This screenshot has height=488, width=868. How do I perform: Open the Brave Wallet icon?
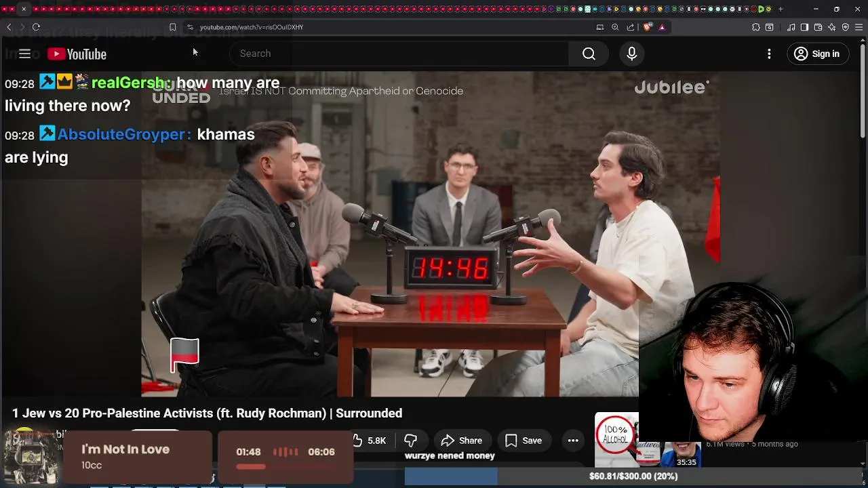click(818, 27)
